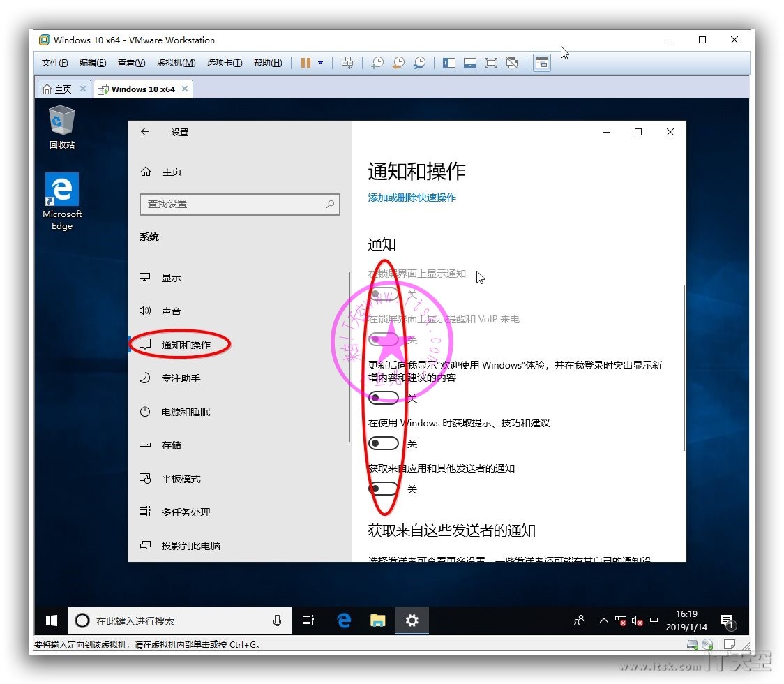Close the Windows 10 x64 tab

pyautogui.click(x=185, y=89)
